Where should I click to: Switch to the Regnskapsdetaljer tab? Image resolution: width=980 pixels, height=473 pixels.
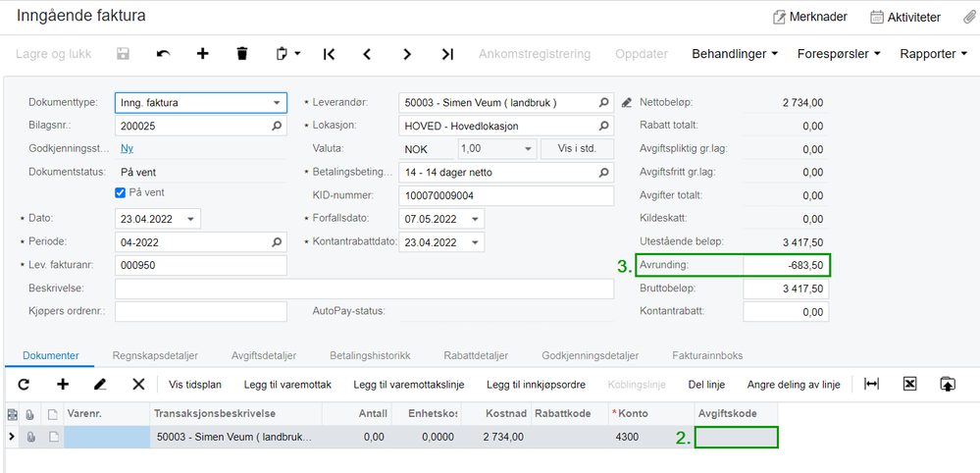[155, 355]
